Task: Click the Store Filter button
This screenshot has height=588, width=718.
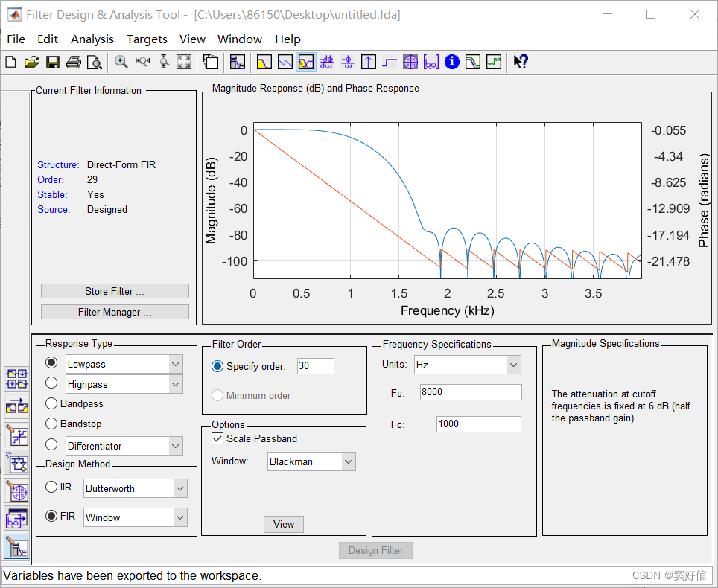Action: coord(115,290)
